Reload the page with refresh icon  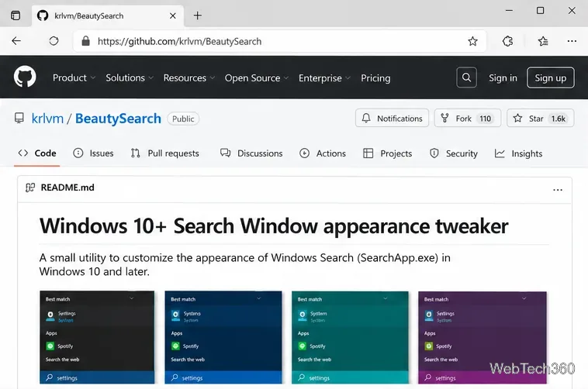(54, 41)
